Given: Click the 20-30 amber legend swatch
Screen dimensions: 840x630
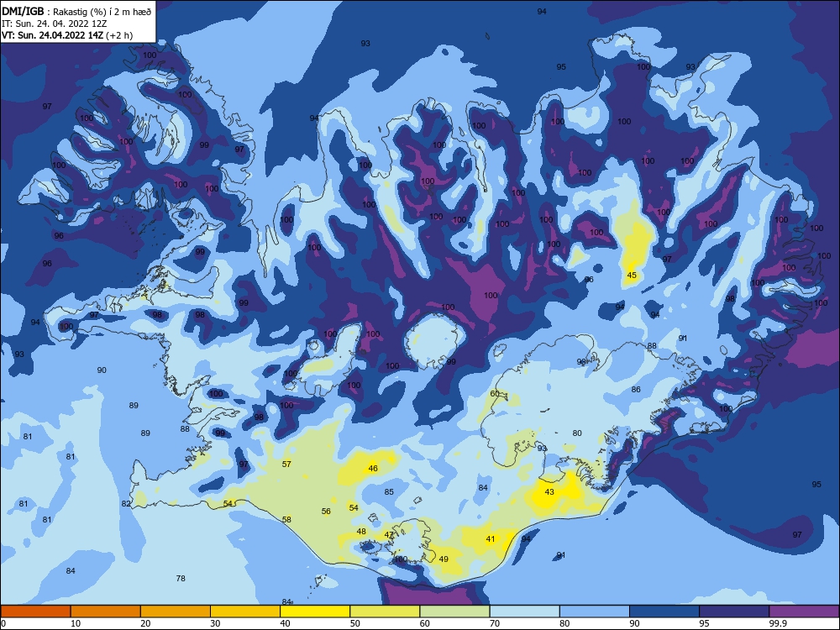Looking at the screenshot, I should point(176,612).
